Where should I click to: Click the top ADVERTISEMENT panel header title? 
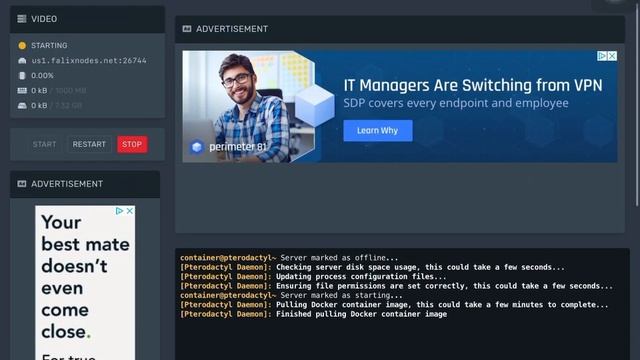pos(232,29)
